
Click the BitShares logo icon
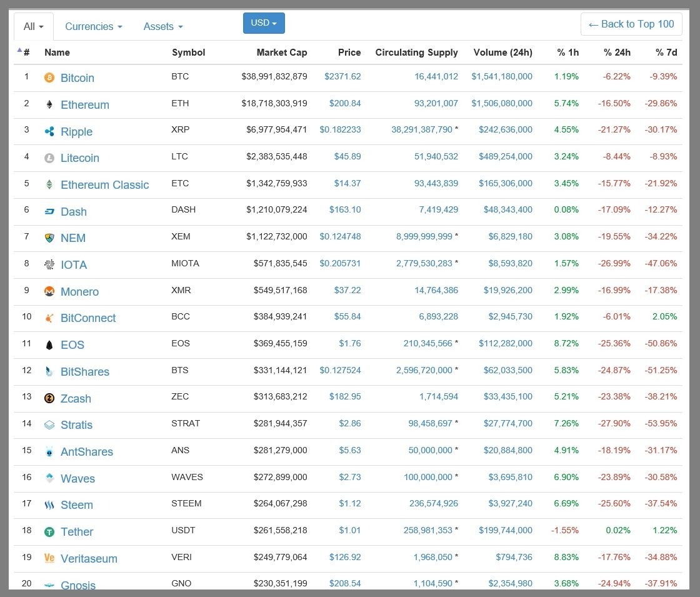pos(49,371)
